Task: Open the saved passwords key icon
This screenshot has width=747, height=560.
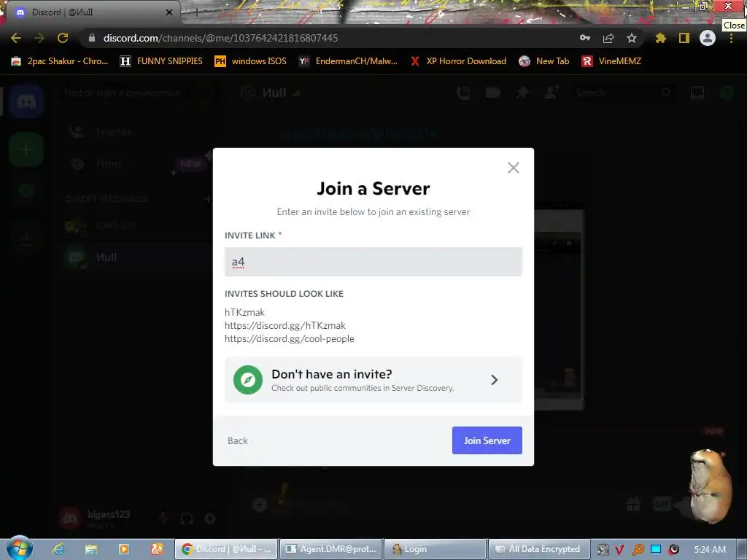Action: pyautogui.click(x=585, y=38)
